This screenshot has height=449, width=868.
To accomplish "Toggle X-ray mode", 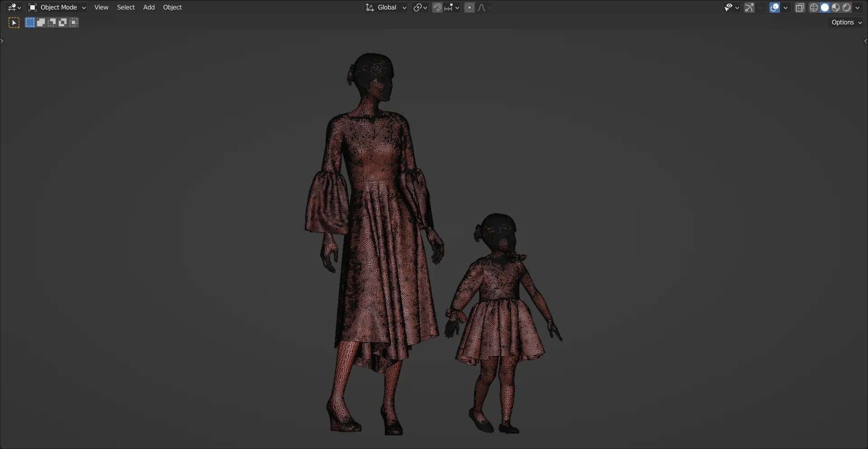I will point(800,7).
